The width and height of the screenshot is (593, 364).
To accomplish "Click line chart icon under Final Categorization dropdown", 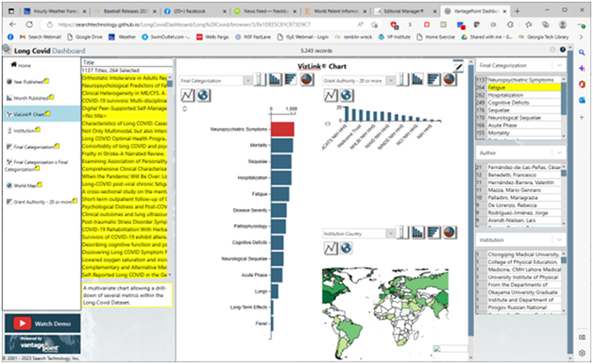I will click(x=187, y=95).
